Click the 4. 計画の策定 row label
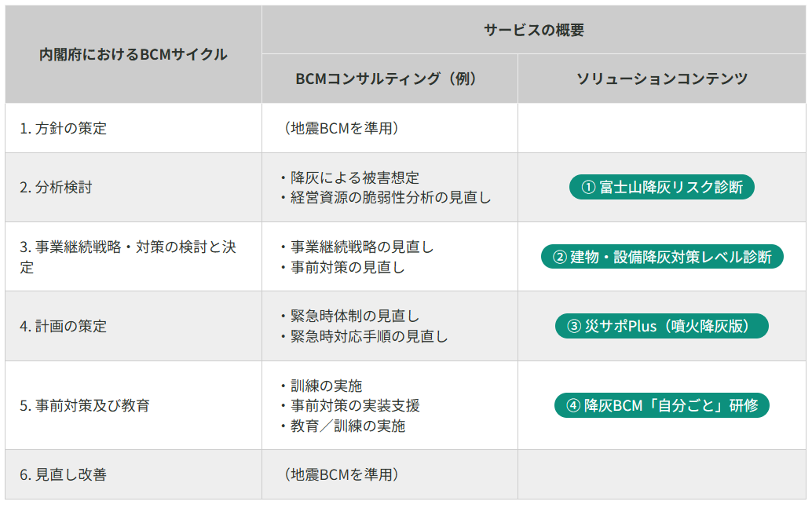Viewport: 812px width, 505px height. 64,326
